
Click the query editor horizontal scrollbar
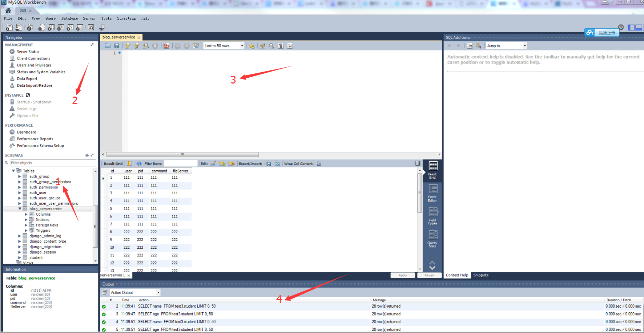(x=182, y=154)
